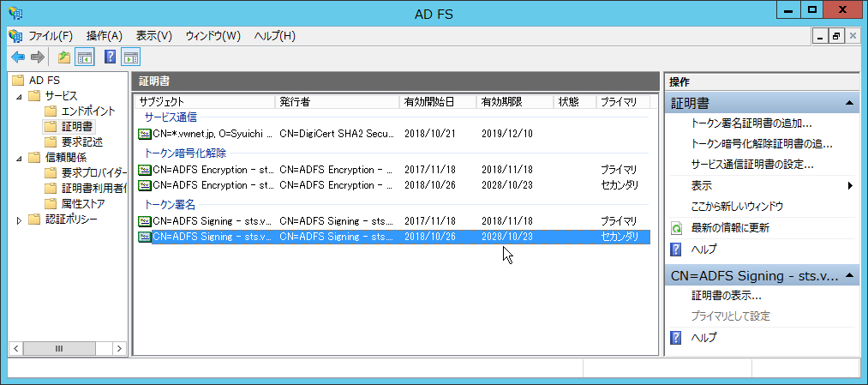Click tree pane scrollbar right arrow

(119, 348)
